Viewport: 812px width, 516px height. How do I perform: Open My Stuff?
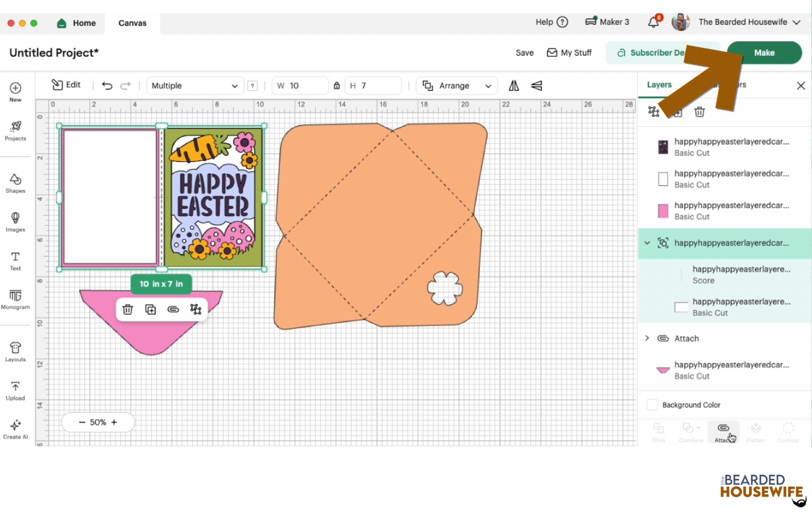click(x=569, y=53)
